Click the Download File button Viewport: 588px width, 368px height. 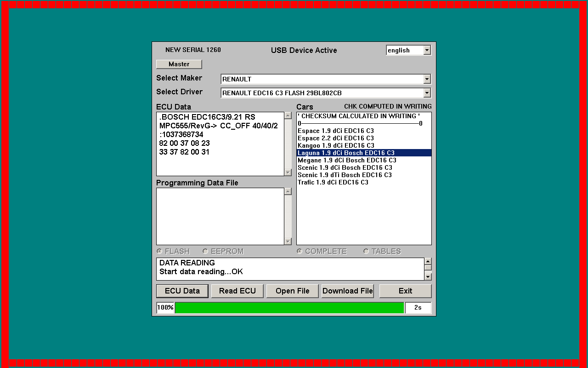[348, 291]
